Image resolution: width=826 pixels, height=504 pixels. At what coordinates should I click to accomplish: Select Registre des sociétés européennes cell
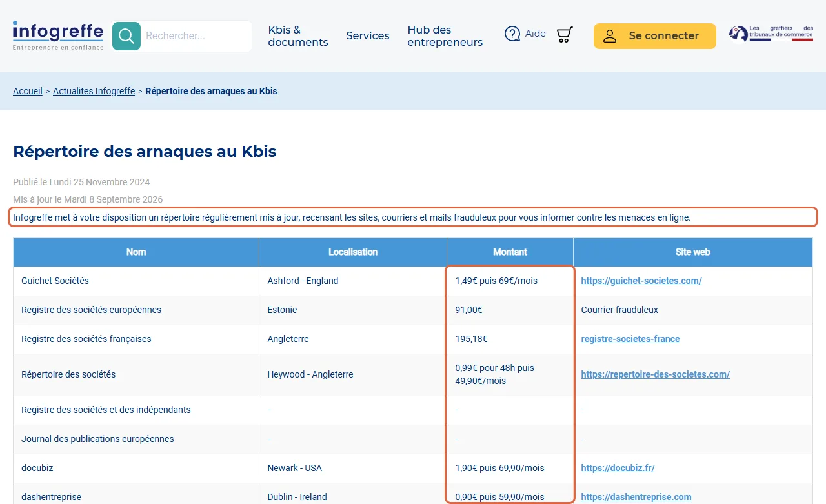click(136, 310)
